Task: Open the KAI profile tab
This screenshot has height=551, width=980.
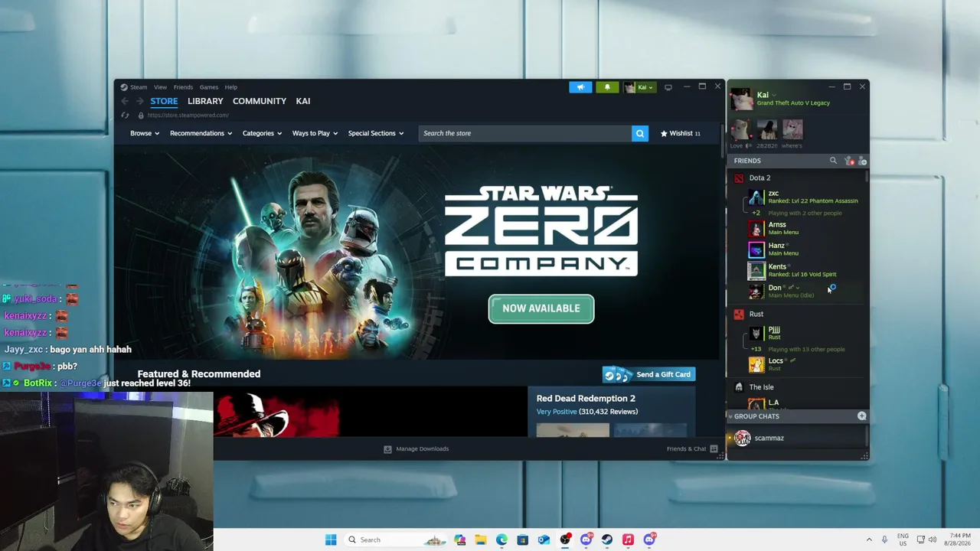Action: click(x=303, y=101)
